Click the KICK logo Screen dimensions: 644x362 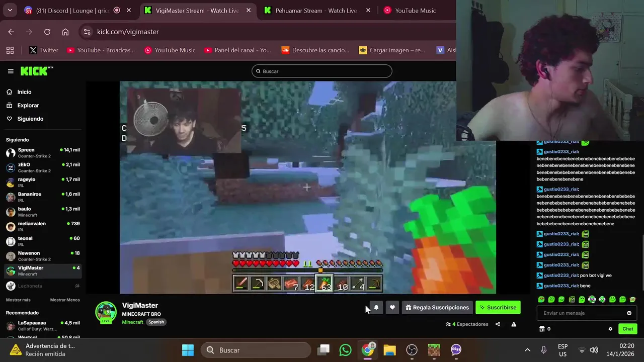coord(36,71)
